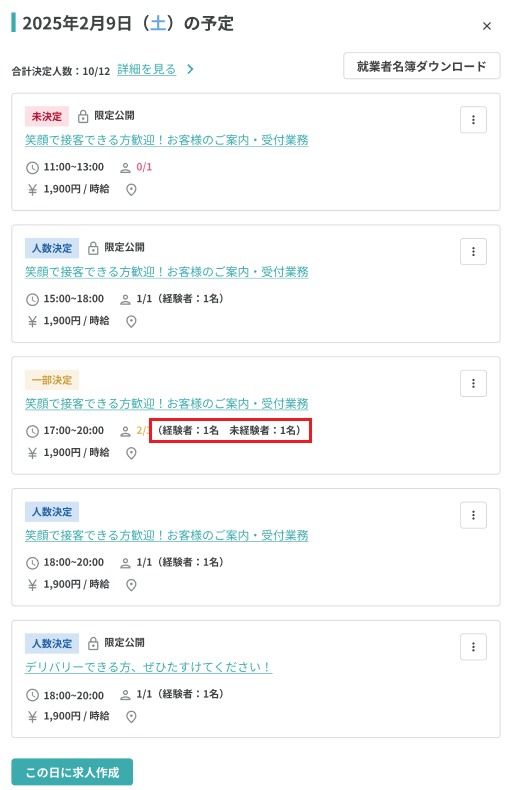Click lock icon beside 限定公開 in first card
Screen dimensions: 510x790
click(83, 116)
